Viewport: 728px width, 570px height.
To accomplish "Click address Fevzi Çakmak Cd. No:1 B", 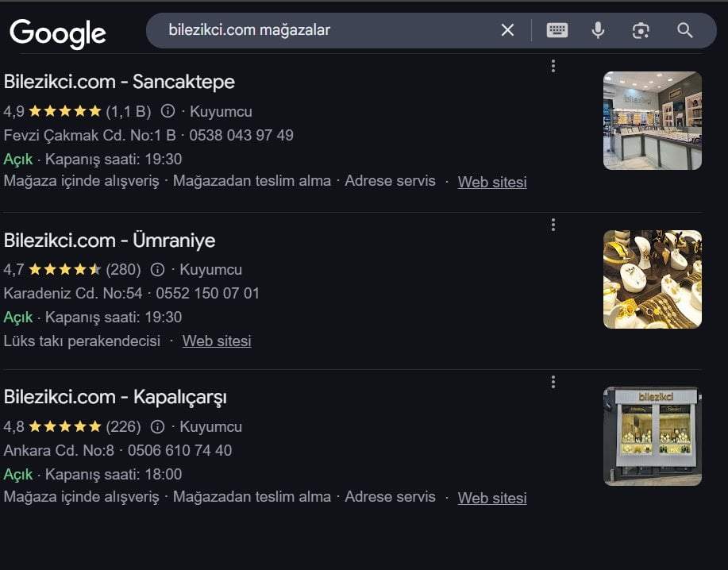I will pyautogui.click(x=90, y=135).
